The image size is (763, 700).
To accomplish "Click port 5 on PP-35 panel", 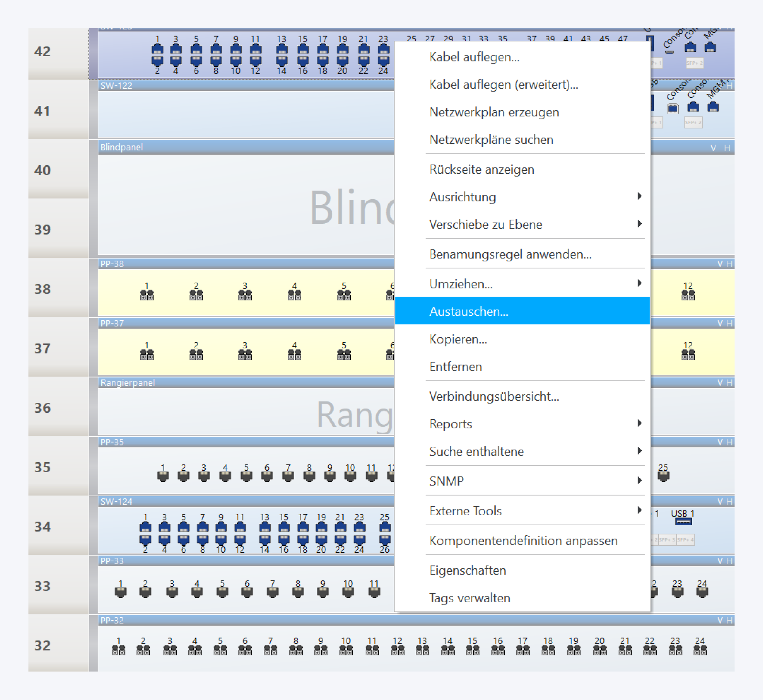I will (246, 476).
